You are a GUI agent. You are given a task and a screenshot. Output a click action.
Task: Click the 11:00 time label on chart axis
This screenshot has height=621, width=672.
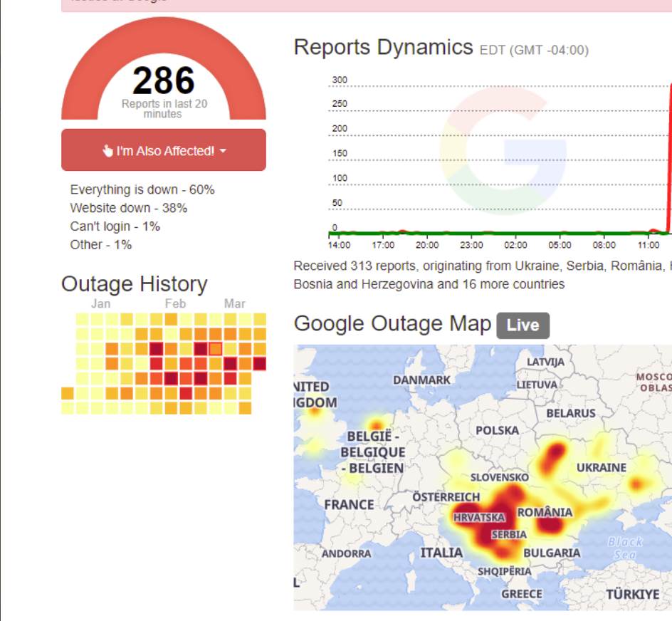pyautogui.click(x=648, y=245)
